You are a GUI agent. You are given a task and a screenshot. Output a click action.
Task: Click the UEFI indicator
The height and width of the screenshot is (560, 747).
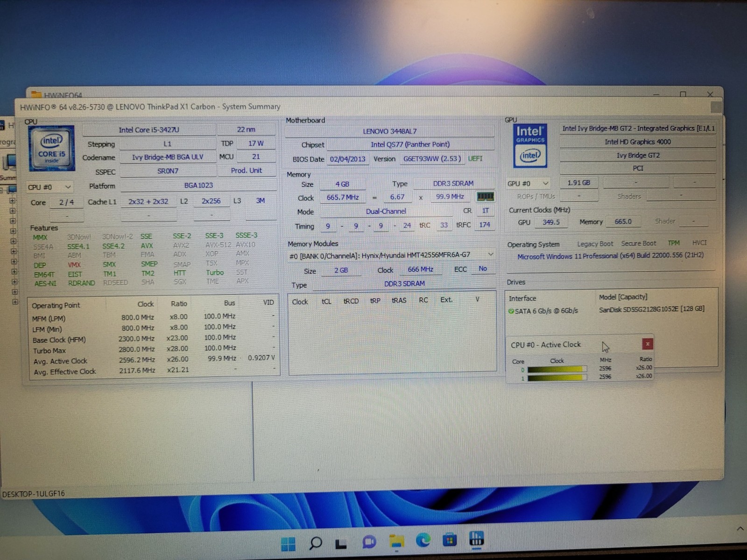pyautogui.click(x=475, y=158)
